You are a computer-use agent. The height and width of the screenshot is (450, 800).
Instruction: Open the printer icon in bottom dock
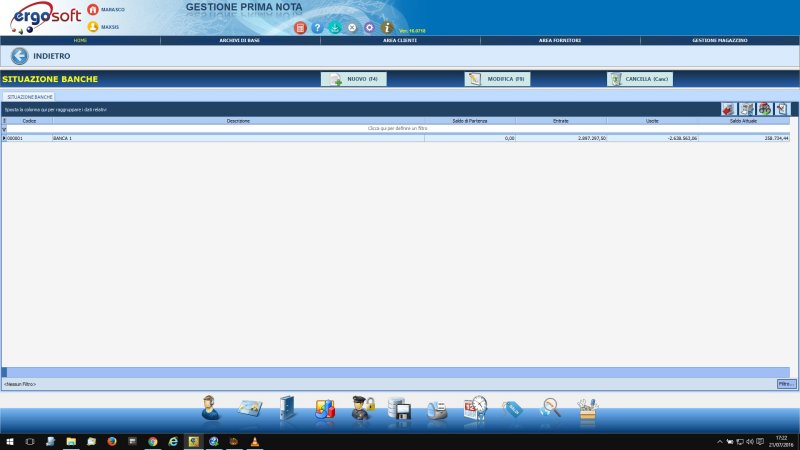coord(437,410)
